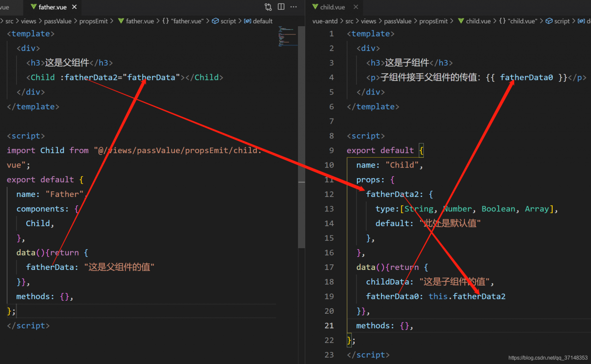Open the propsEmit breadcrumb in father.vue pane

click(94, 21)
